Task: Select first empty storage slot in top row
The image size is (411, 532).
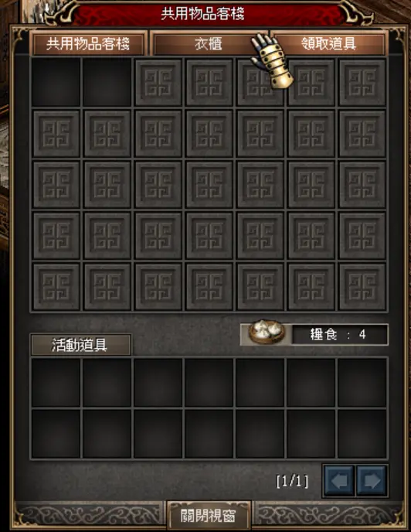Action: click(56, 82)
